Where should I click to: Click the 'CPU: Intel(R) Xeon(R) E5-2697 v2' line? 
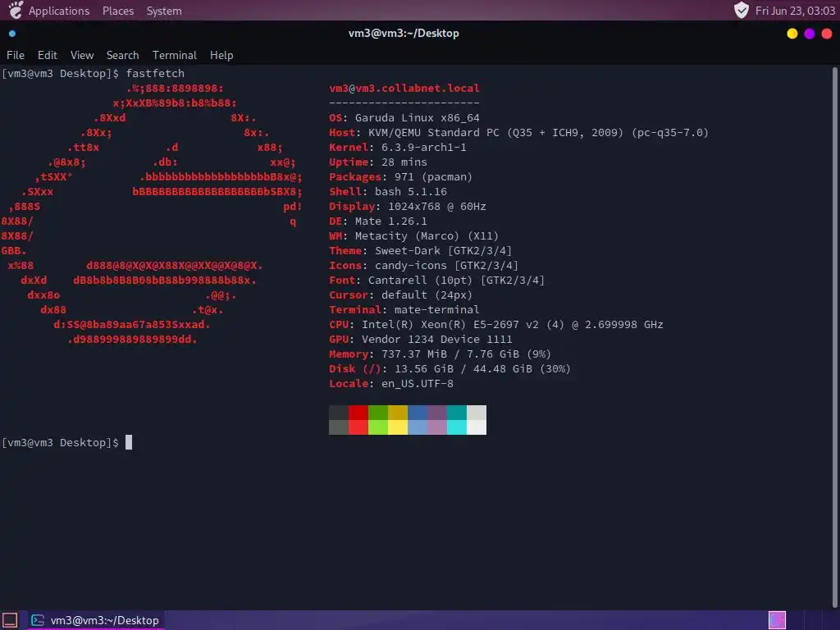click(496, 325)
